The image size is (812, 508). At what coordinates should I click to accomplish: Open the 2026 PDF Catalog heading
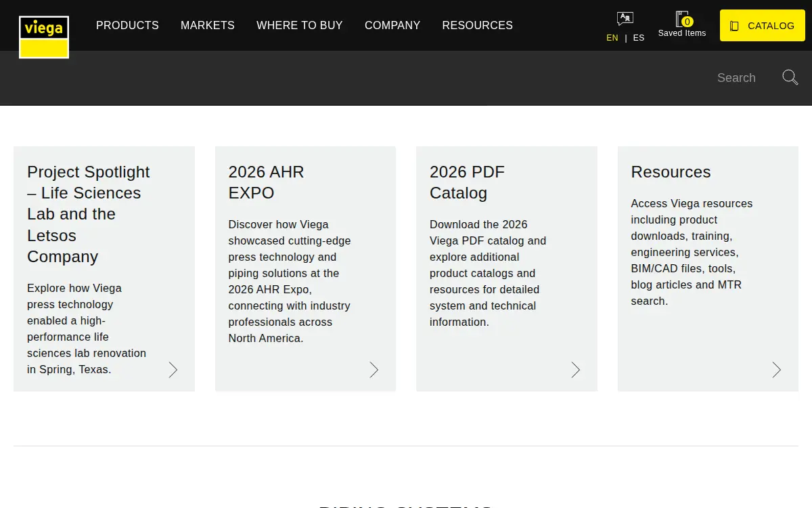point(468,182)
